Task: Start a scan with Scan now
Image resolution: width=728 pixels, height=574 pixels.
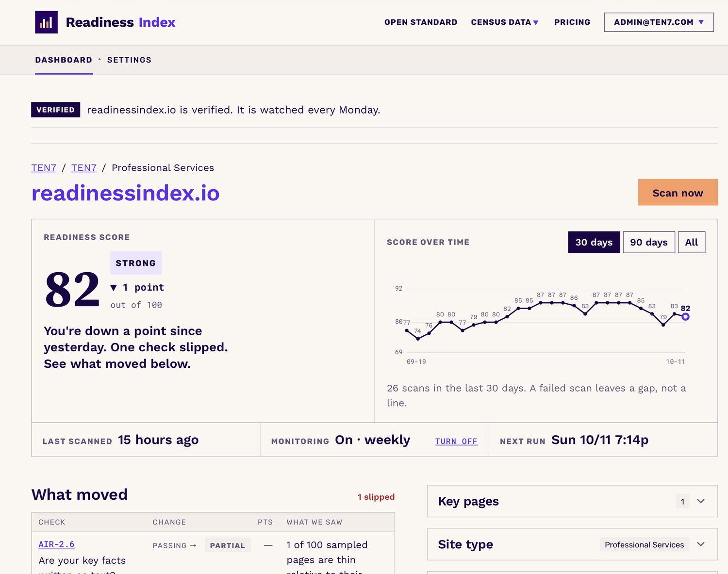Action: [678, 193]
